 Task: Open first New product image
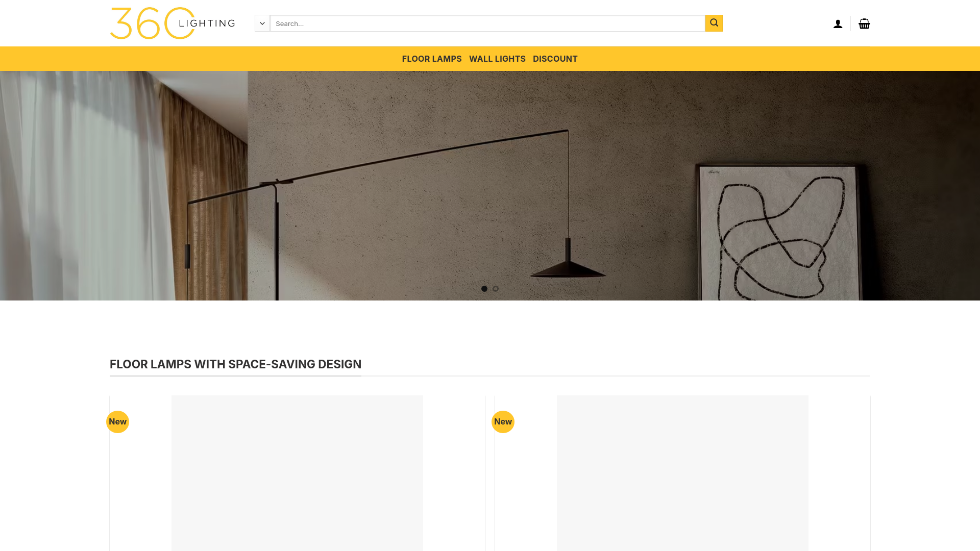click(x=297, y=473)
